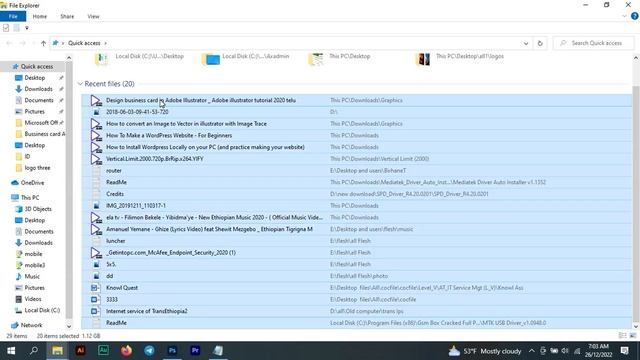The width and height of the screenshot is (640, 360).
Task: Open the frequent folder Local Disk Desktop thumbnail
Action: point(102,60)
